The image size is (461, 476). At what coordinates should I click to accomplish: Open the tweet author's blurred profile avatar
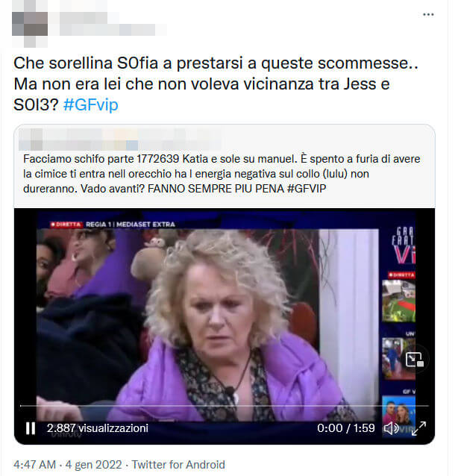(x=30, y=24)
